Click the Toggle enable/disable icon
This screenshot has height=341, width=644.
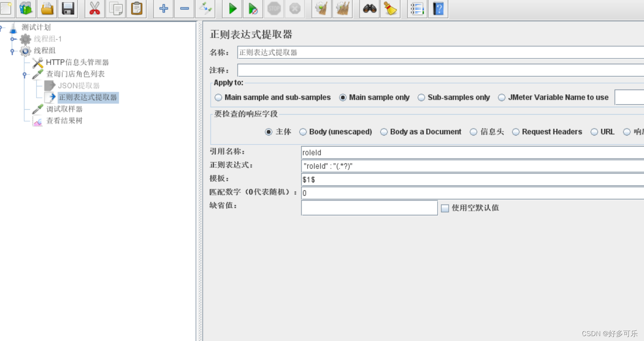click(x=205, y=8)
